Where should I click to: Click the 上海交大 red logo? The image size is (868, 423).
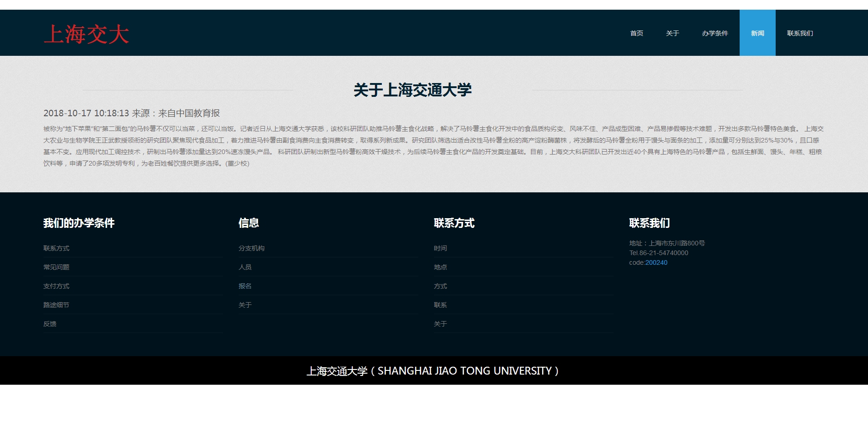coord(86,35)
